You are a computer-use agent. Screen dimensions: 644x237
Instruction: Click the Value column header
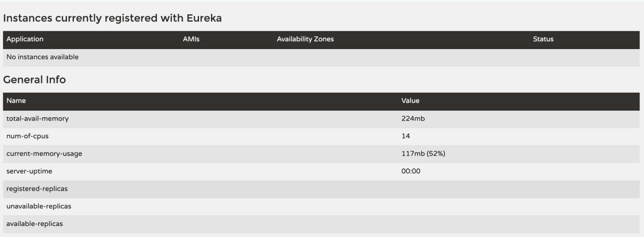(410, 101)
